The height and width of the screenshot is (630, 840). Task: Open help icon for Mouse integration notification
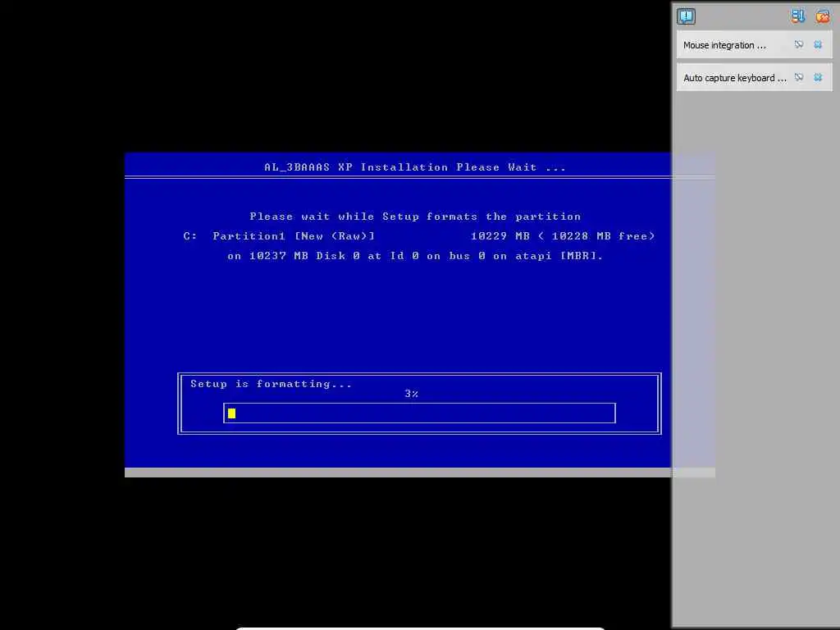(x=799, y=45)
